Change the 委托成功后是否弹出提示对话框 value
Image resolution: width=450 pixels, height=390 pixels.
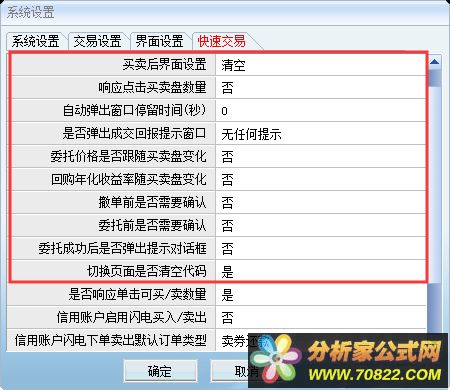point(321,249)
